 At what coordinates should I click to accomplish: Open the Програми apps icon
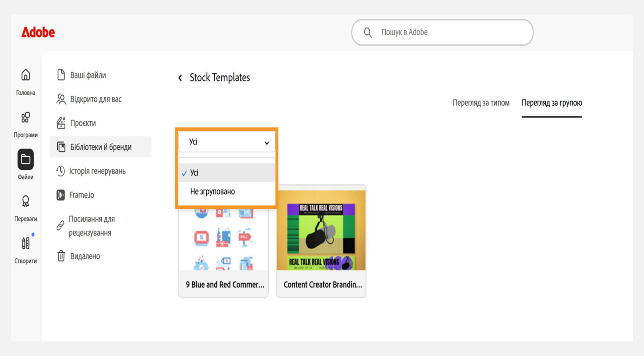[25, 117]
